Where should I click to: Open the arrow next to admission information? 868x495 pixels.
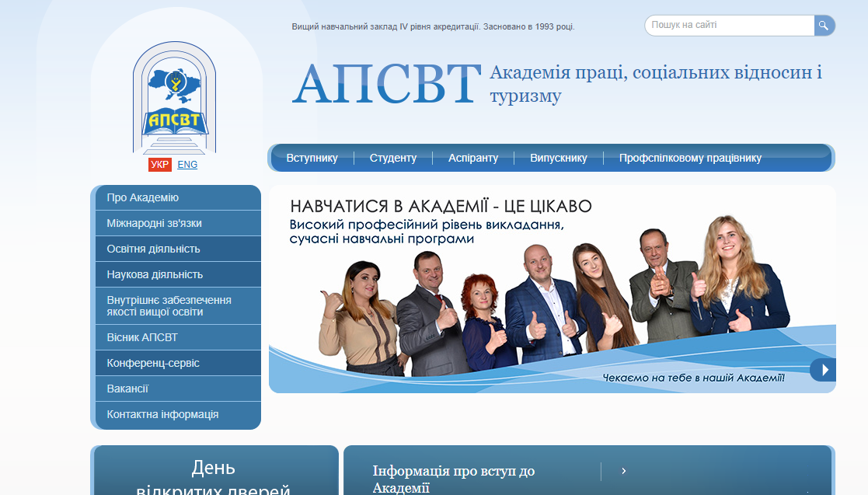[624, 470]
